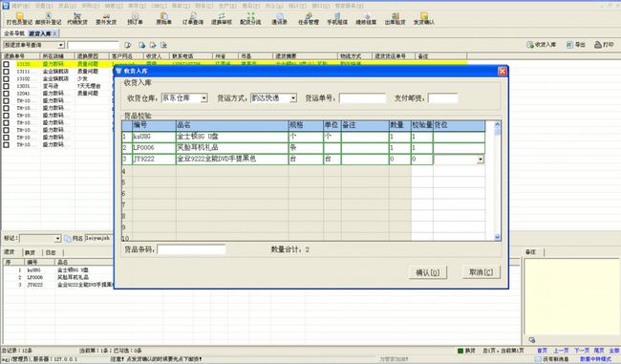Image resolution: width=621 pixels, height=364 pixels.
Task: Go to 上一页 previous page link
Action: click(561, 351)
